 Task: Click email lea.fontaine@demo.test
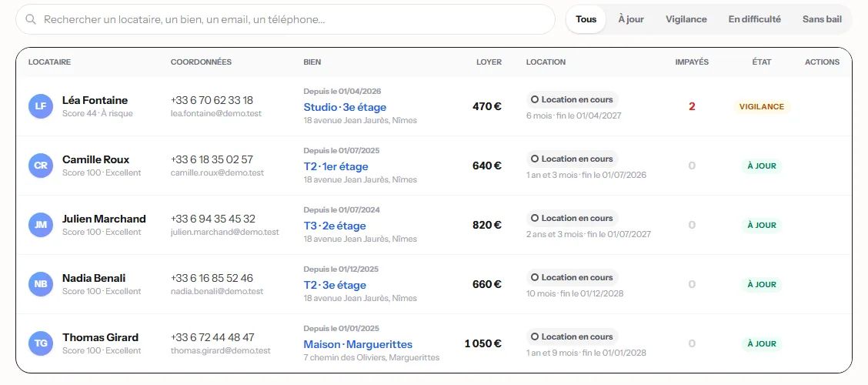[216, 113]
